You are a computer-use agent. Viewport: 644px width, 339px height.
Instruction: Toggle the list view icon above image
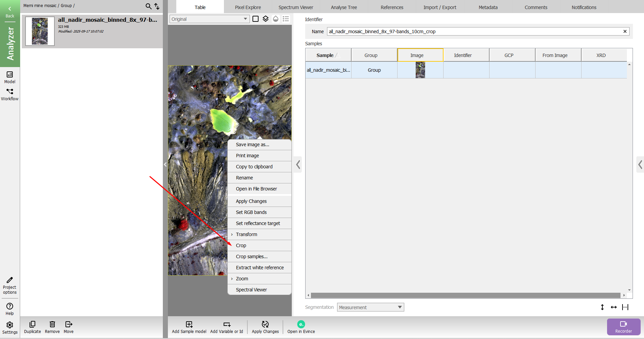286,19
